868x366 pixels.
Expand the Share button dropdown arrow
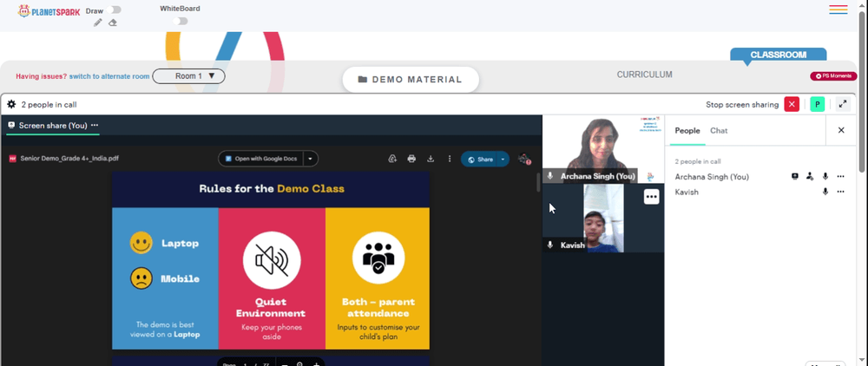(x=503, y=159)
